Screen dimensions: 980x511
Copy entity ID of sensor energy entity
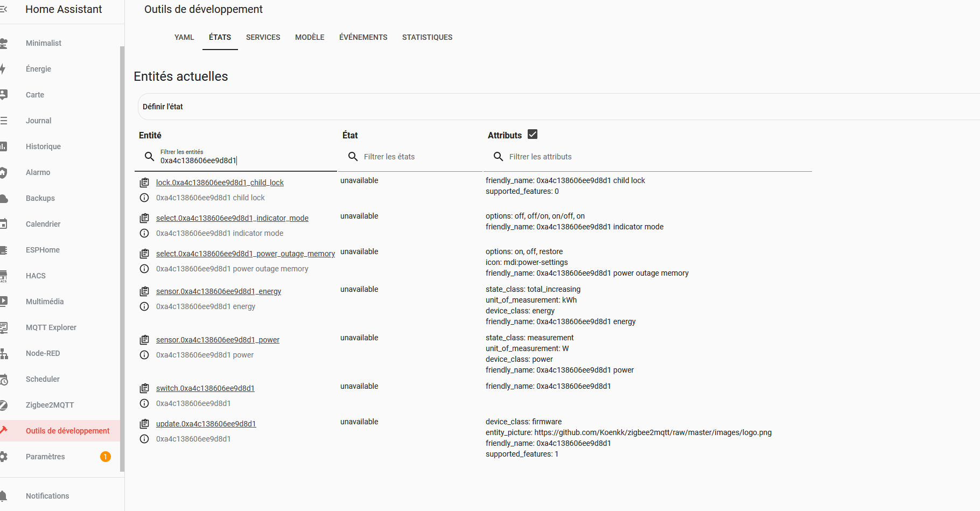click(144, 291)
